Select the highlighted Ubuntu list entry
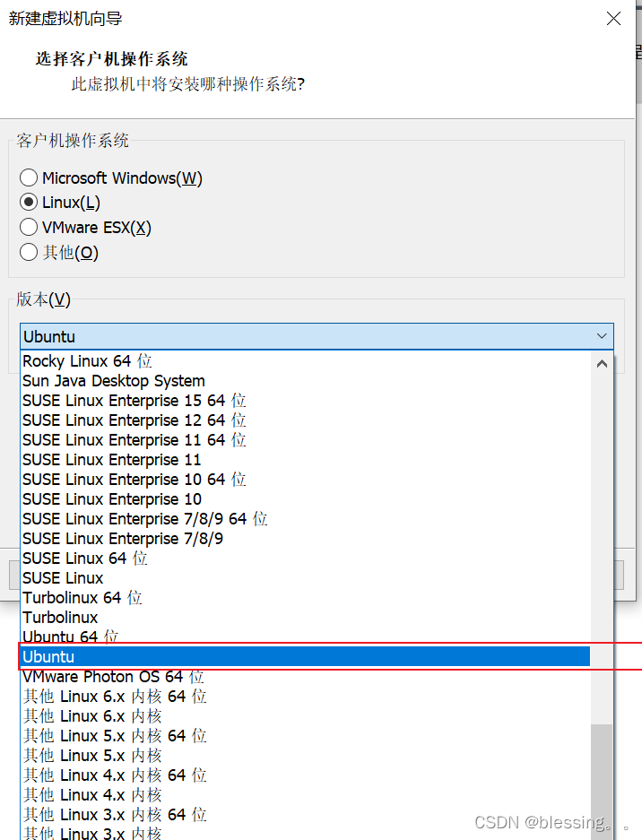642x840 pixels. (x=306, y=657)
